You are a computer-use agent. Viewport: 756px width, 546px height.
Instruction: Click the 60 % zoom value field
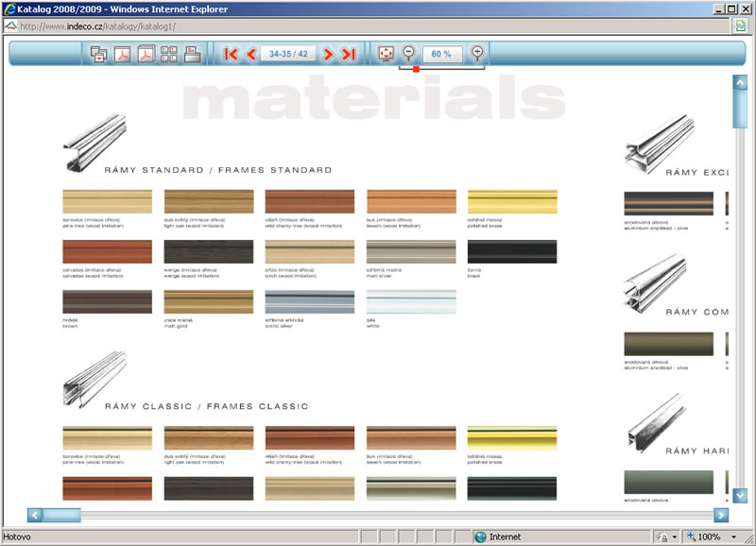click(442, 54)
